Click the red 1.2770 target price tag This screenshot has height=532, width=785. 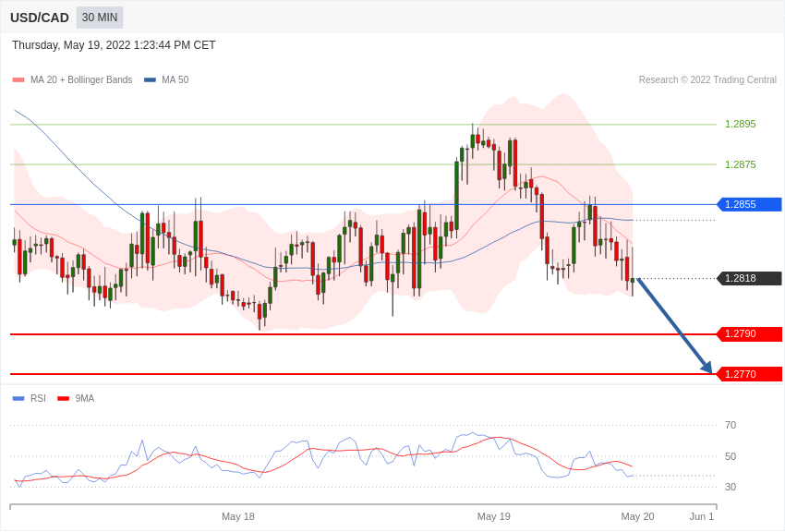click(x=749, y=374)
